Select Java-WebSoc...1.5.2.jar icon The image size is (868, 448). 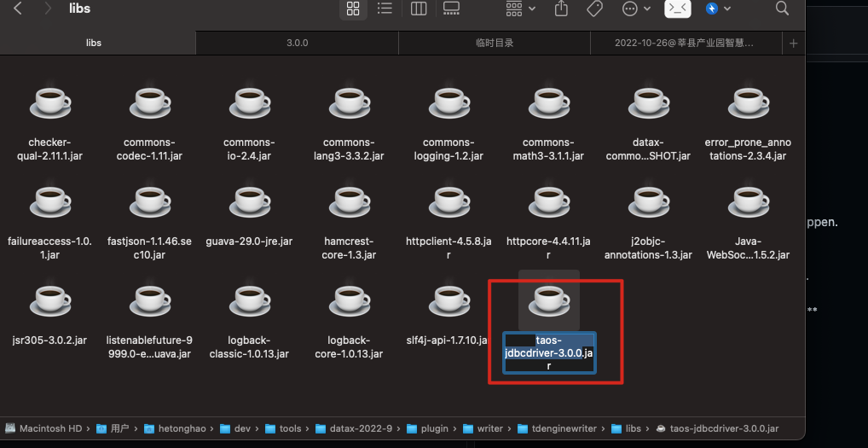point(748,201)
